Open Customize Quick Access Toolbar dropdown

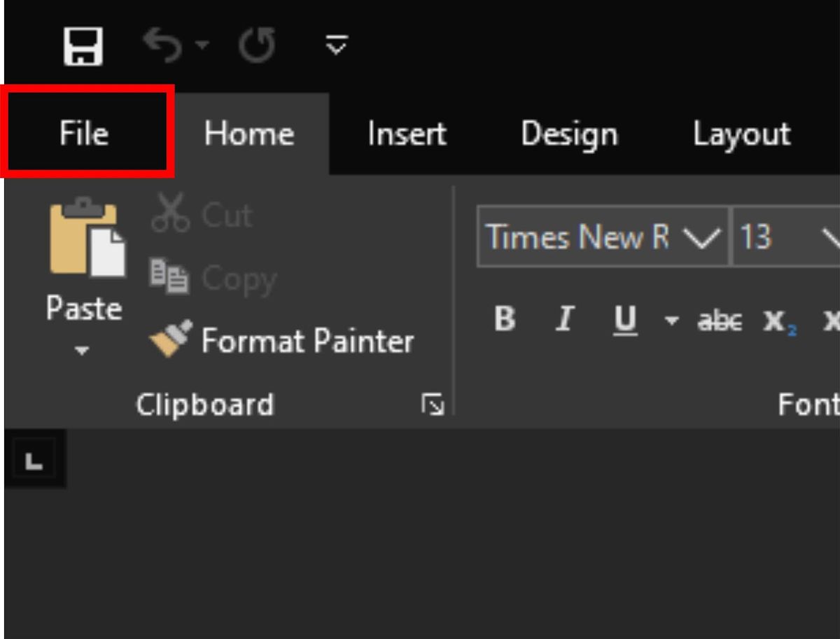[x=337, y=46]
